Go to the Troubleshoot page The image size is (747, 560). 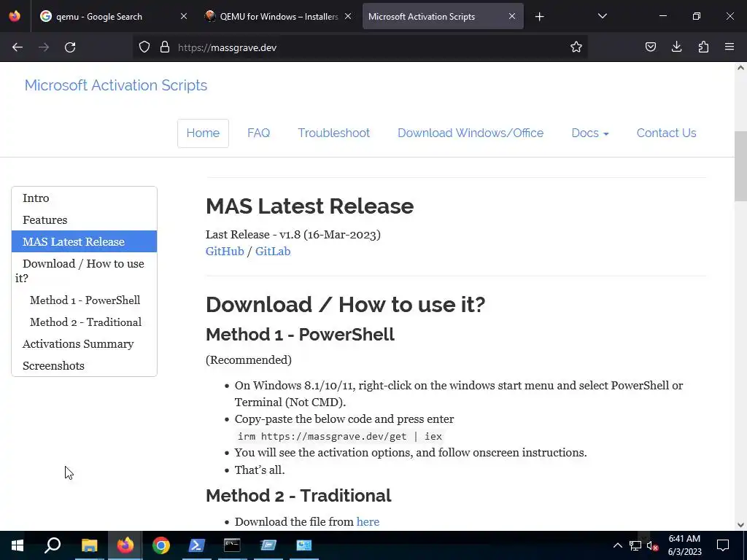coord(333,133)
